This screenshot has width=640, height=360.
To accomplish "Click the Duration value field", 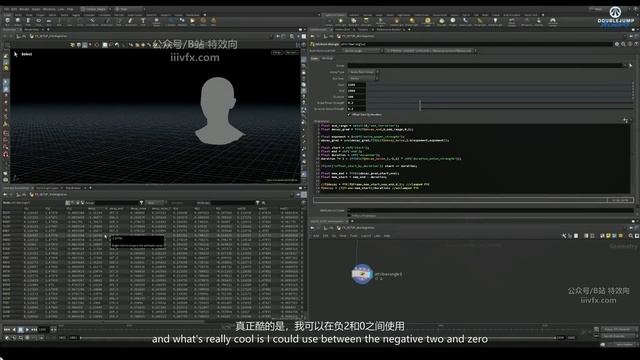I will [356, 97].
